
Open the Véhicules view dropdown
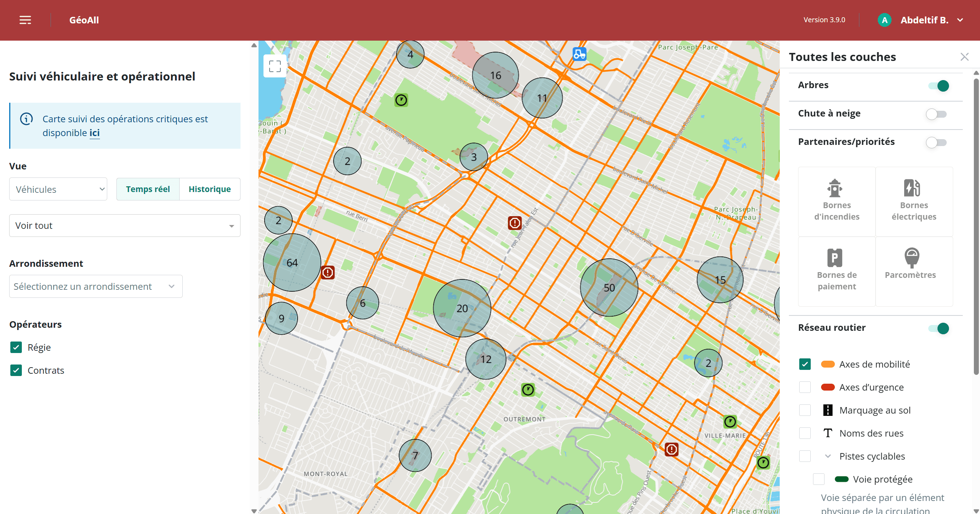58,189
